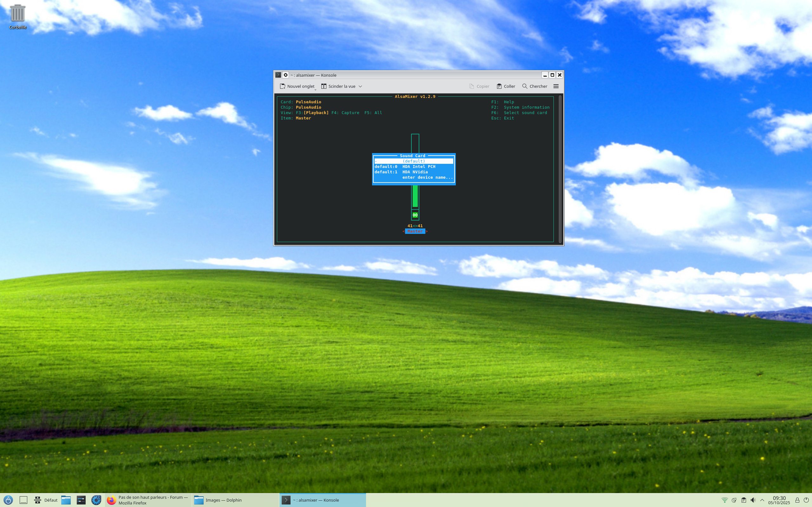Open a Nouvel onglet tab
812x507 pixels.
pos(297,86)
